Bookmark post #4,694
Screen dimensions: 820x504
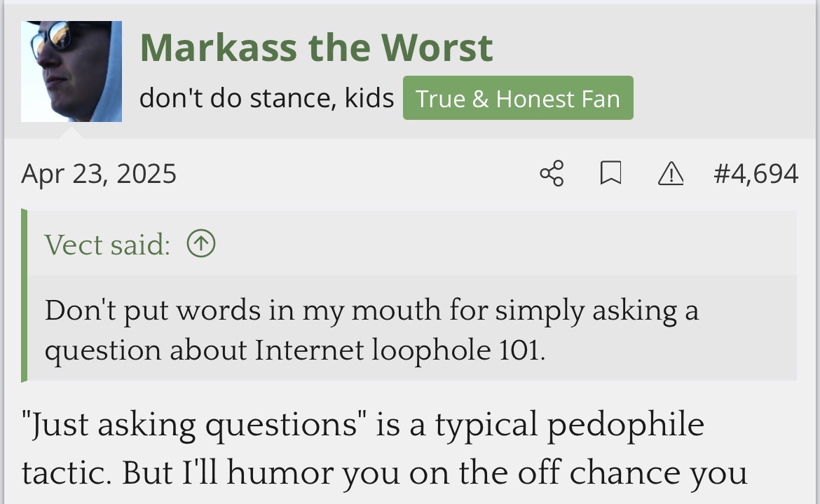tap(610, 174)
